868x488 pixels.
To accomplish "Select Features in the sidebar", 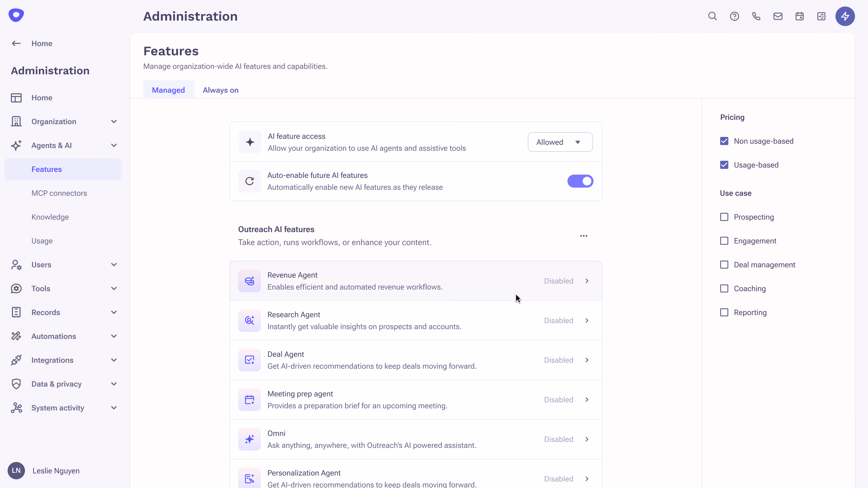I will [x=63, y=169].
